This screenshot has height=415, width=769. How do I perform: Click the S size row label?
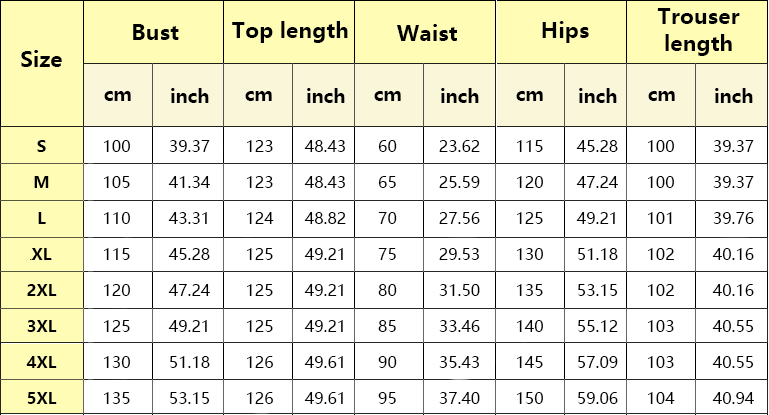pyautogui.click(x=42, y=145)
